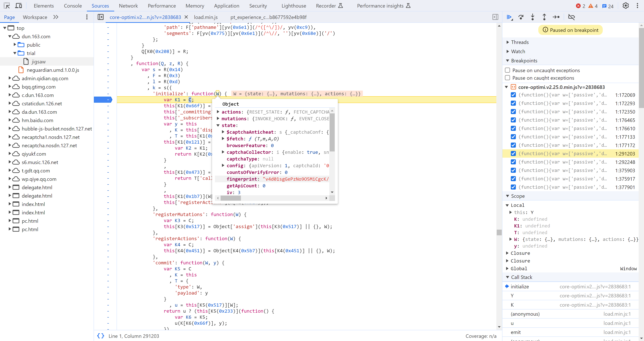Uncheck breakpoint at 1:377901

(513, 187)
